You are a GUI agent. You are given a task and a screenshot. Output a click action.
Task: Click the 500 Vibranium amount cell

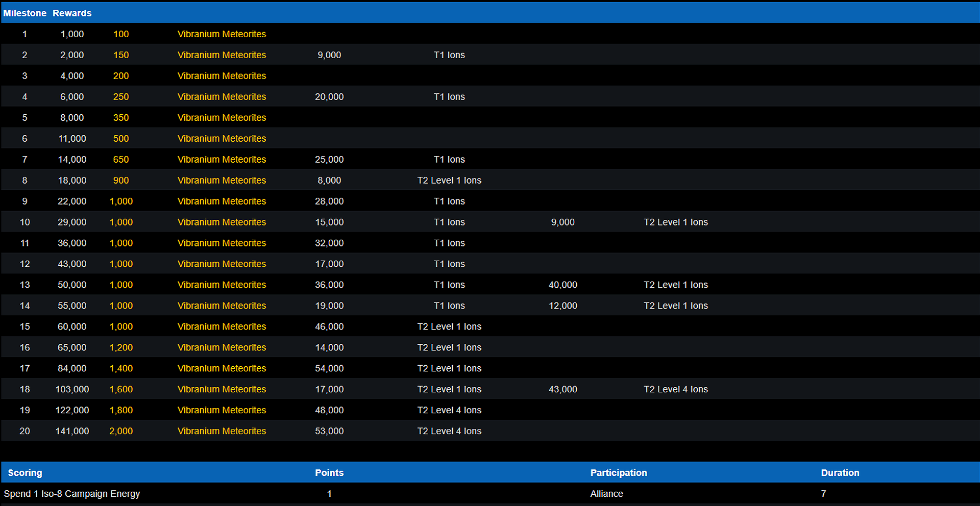tap(121, 139)
